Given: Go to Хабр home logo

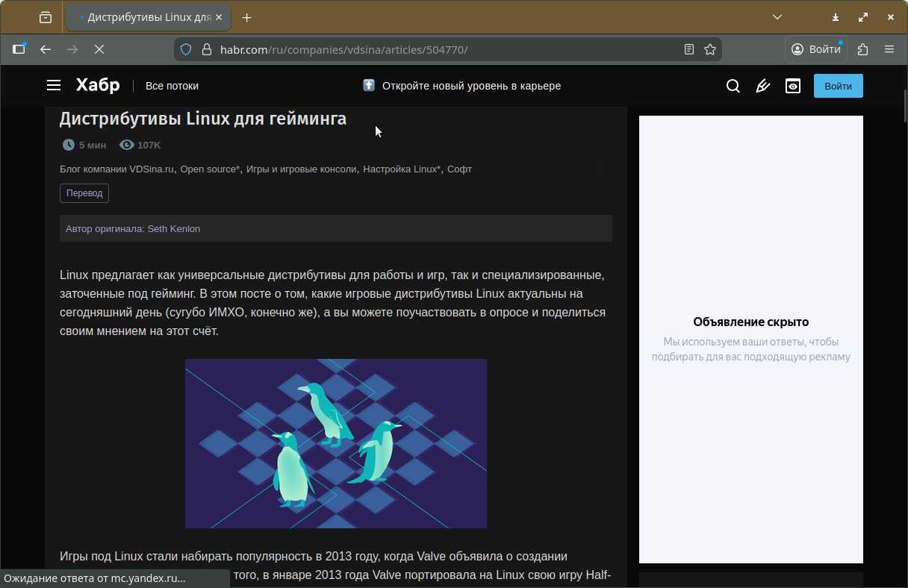Looking at the screenshot, I should click(98, 85).
